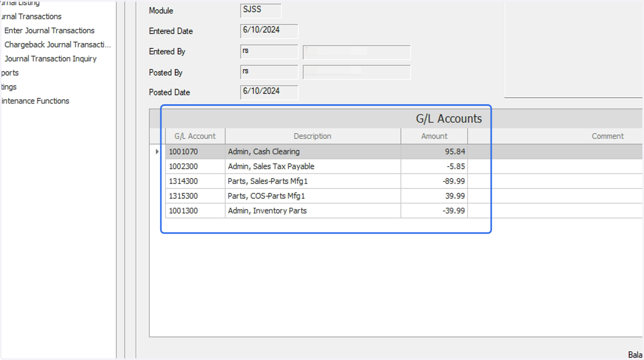Select G/L account 1001070 cell
The width and height of the screenshot is (644, 360).
pos(195,152)
